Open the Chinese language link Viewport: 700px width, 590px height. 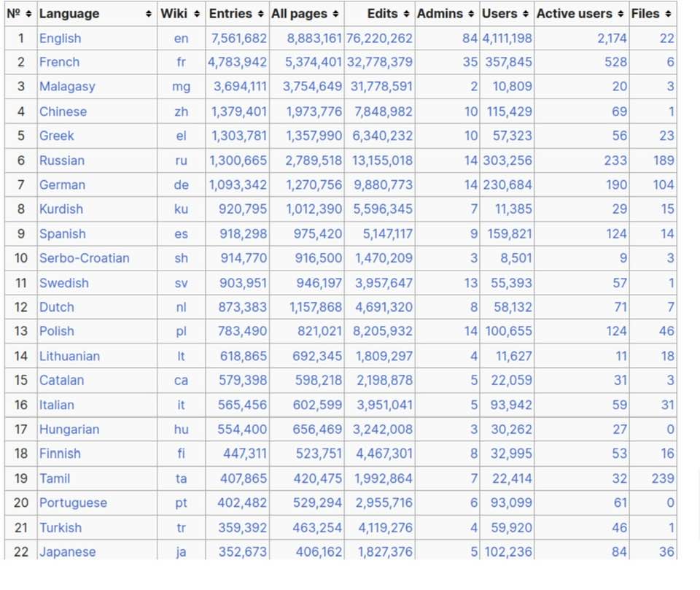(x=63, y=112)
